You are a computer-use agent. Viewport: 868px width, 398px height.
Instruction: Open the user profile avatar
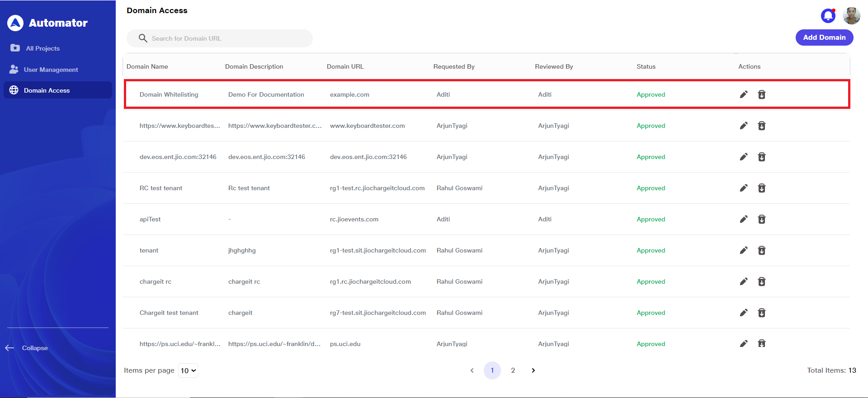click(x=851, y=16)
